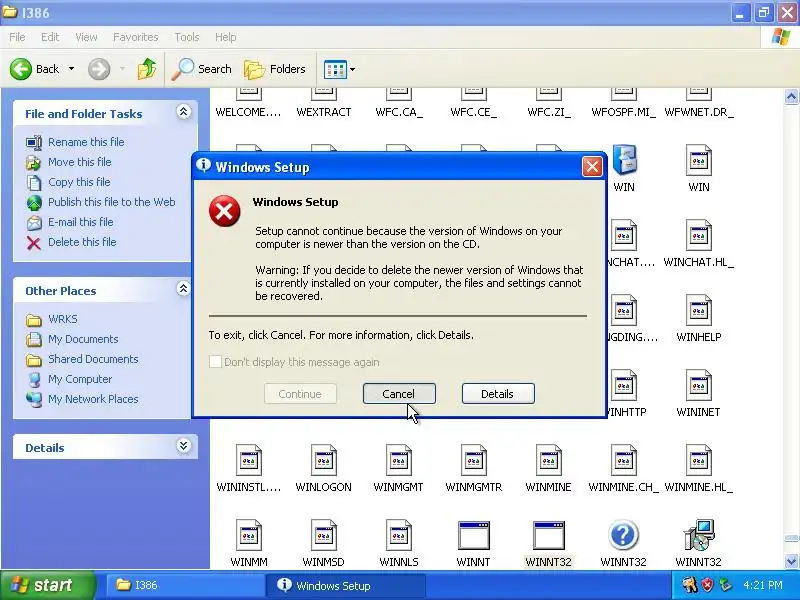The height and width of the screenshot is (600, 800).
Task: Switch to Windows Setup taskbar button
Action: tap(346, 585)
